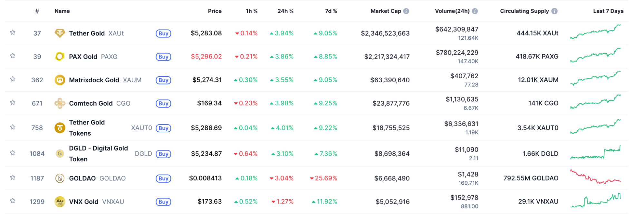The width and height of the screenshot is (644, 215).
Task: Sort table by the Price column header
Action: [215, 11]
